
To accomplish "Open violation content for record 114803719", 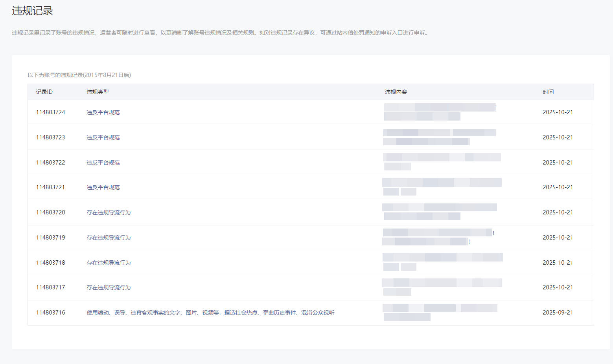I will (437, 237).
